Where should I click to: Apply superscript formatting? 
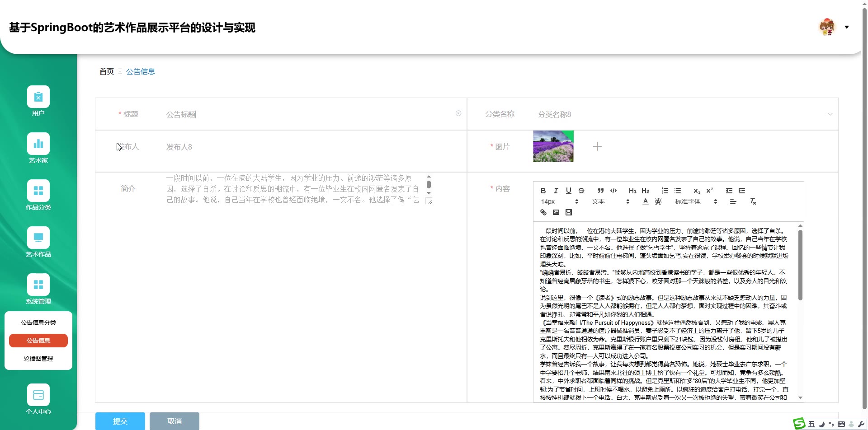pos(710,191)
